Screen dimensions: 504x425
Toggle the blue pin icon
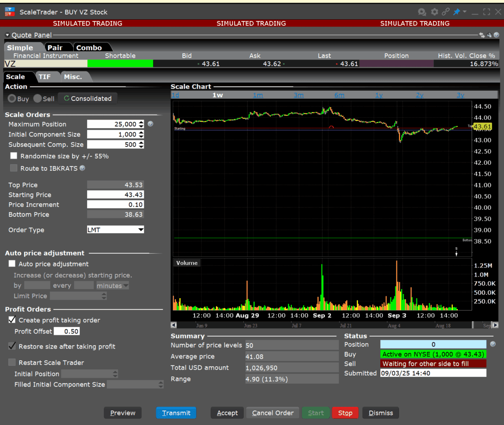456,12
